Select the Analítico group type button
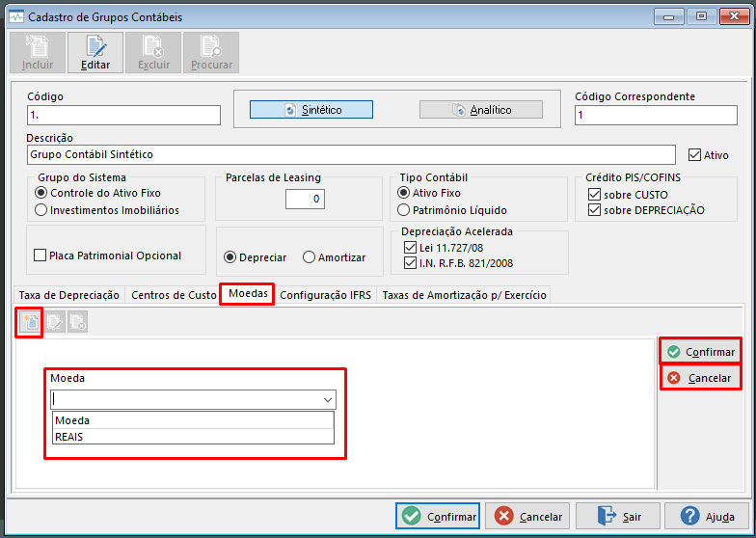The image size is (756, 538). tap(480, 110)
